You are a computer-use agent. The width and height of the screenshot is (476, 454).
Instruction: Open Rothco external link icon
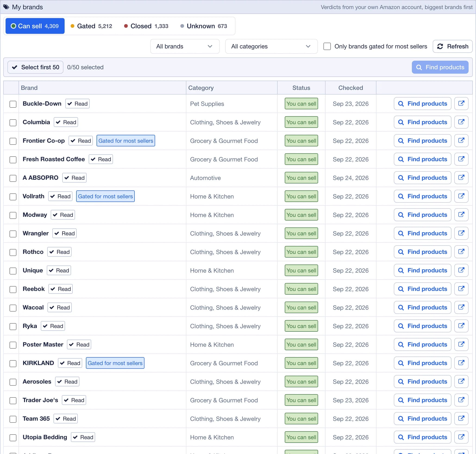tap(461, 252)
